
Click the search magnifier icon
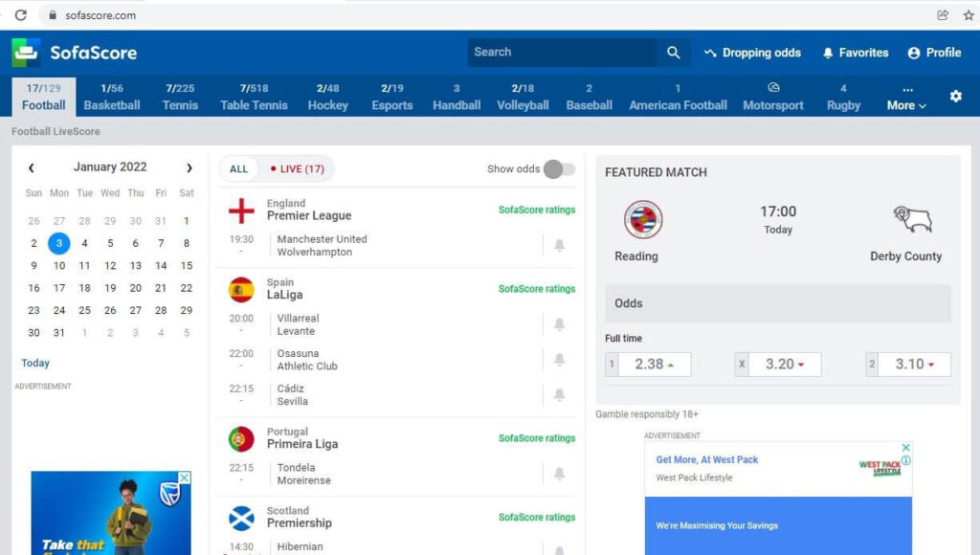point(673,52)
